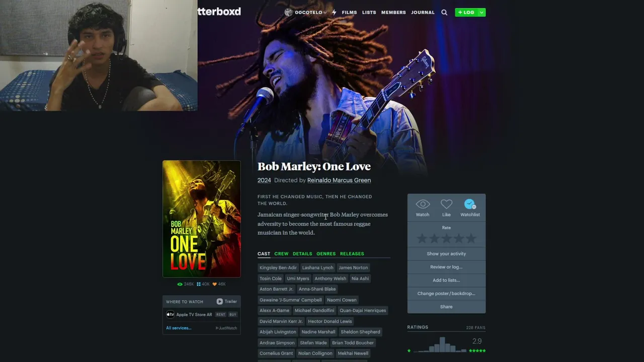This screenshot has width=644, height=362.
Task: Open director Reinaldo Marcus Green's page
Action: (x=339, y=180)
